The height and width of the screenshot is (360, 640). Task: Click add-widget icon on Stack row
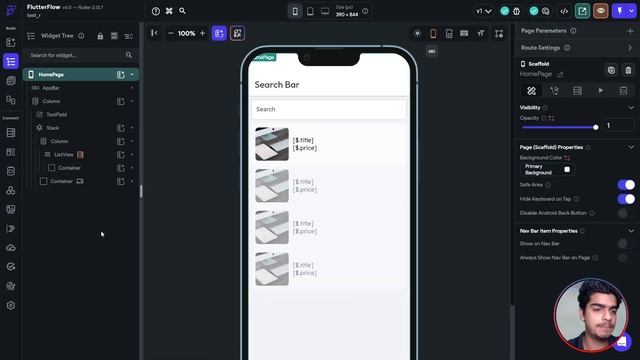pos(121,128)
